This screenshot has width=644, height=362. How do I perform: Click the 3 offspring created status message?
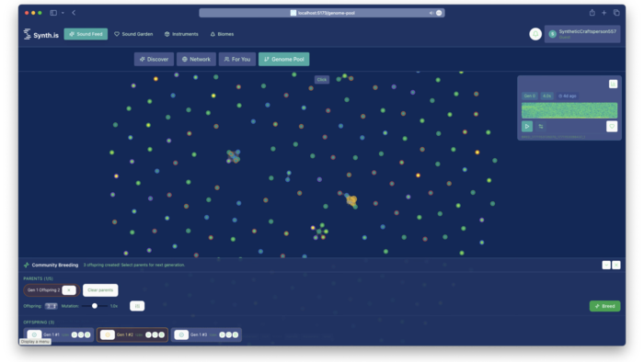pos(134,265)
